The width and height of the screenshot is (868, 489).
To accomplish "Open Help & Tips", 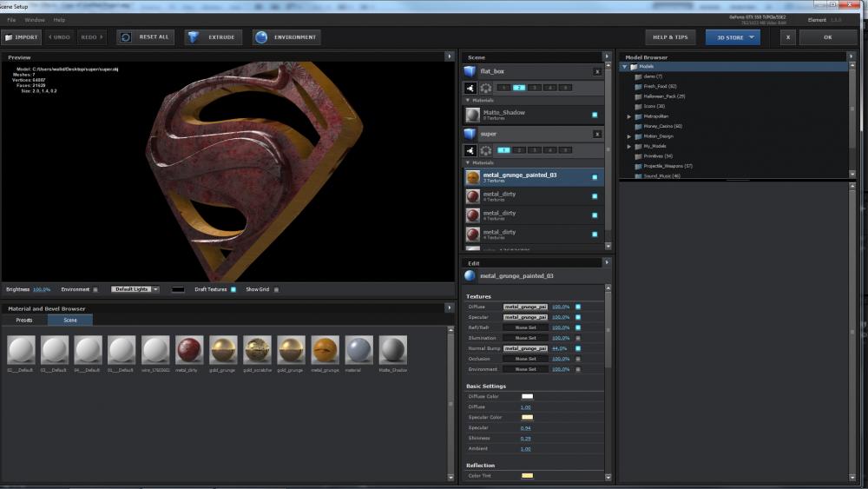I will point(670,37).
